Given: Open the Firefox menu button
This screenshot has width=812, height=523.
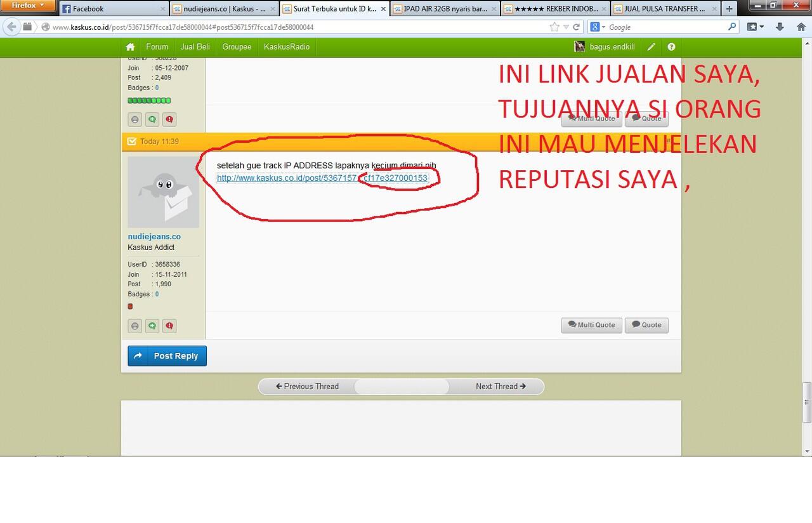Looking at the screenshot, I should click(29, 6).
